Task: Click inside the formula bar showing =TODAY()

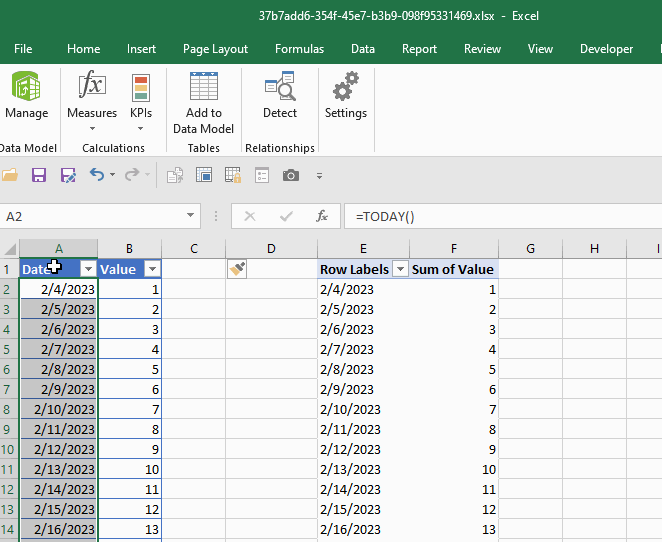Action: pos(500,216)
